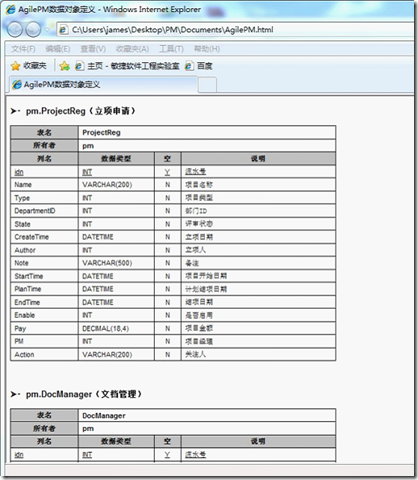
Task: Click the add-to-favorites-bar star icon
Action: click(x=64, y=66)
